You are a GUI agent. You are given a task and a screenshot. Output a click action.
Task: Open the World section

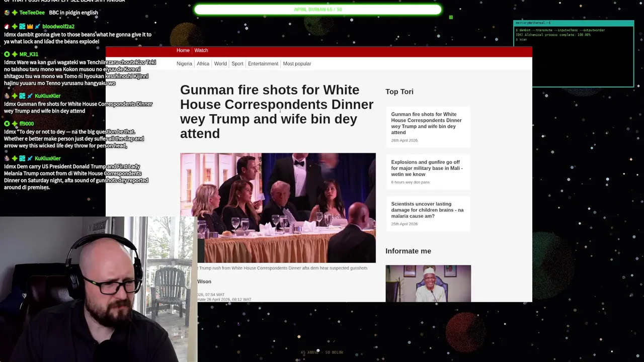[x=220, y=64]
